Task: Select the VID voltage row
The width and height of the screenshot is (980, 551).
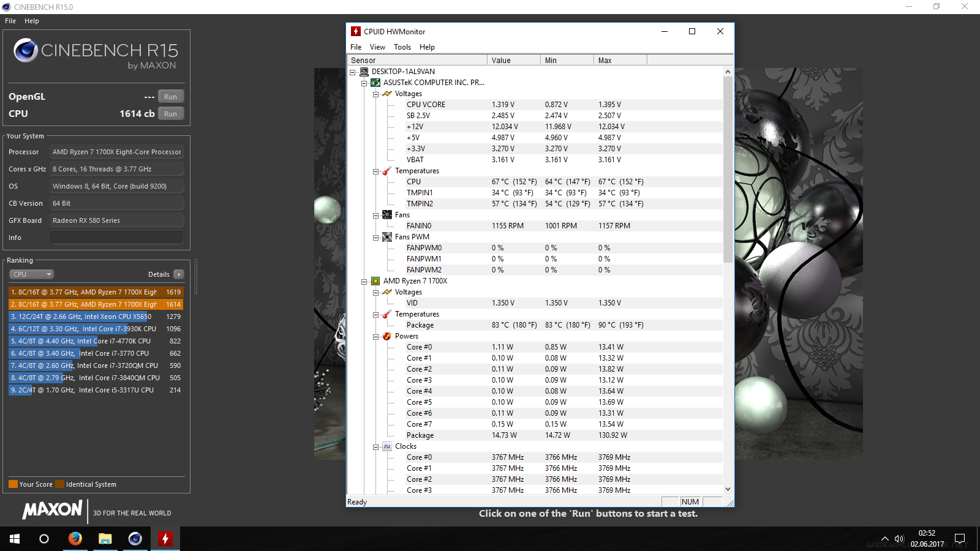Action: pyautogui.click(x=535, y=303)
